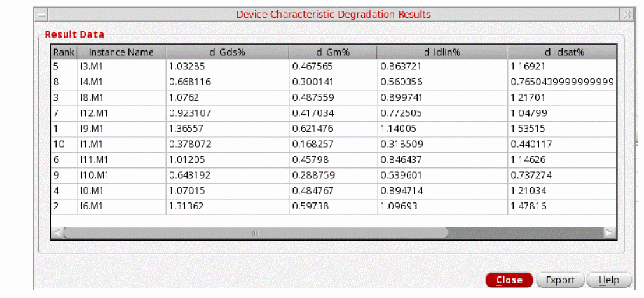644x298 pixels.
Task: Click the left scroll arrow of horizontal scrollbar
Action: click(57, 232)
